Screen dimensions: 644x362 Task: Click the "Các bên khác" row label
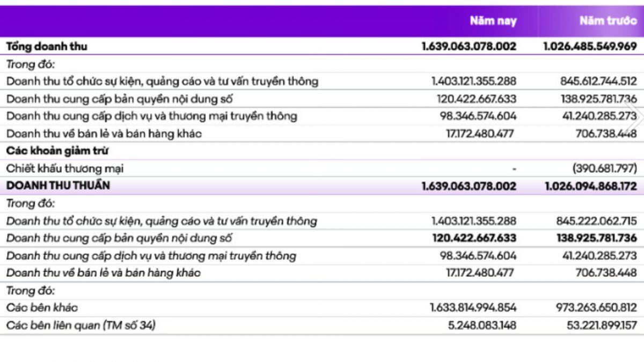click(42, 308)
